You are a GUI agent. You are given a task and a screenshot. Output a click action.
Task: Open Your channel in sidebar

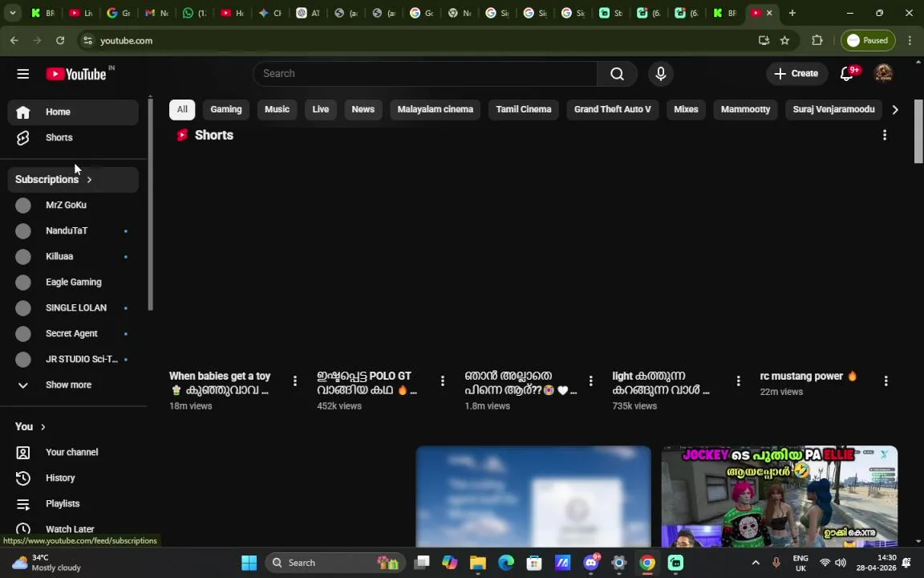73,453
